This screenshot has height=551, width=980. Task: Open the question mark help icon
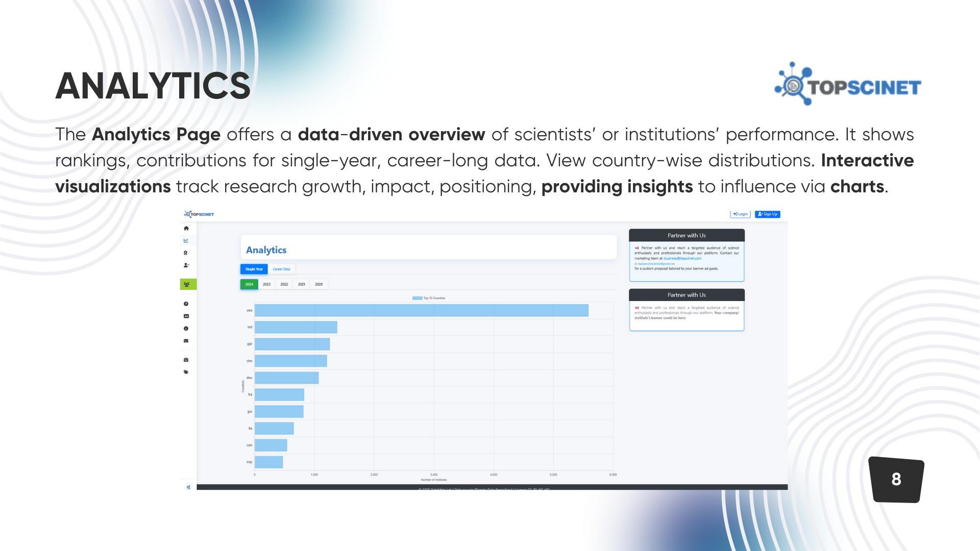click(x=186, y=304)
